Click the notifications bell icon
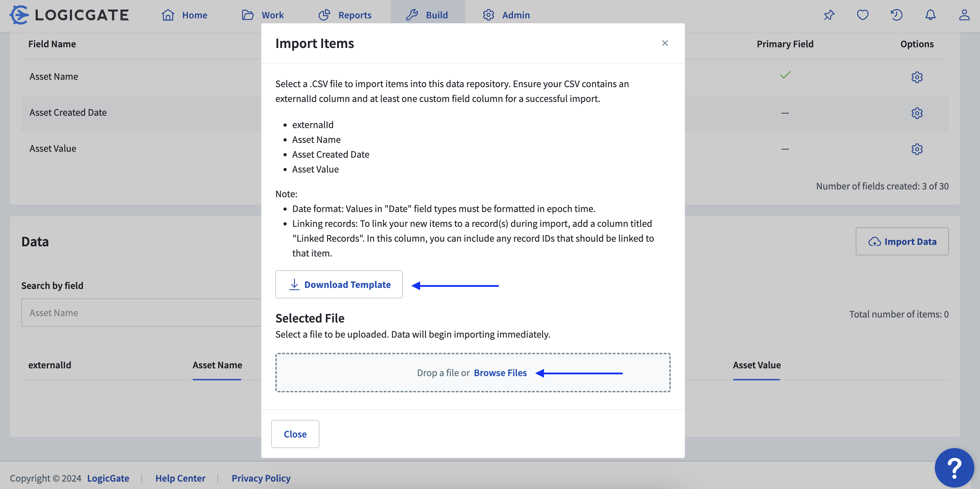The image size is (980, 489). [x=930, y=15]
